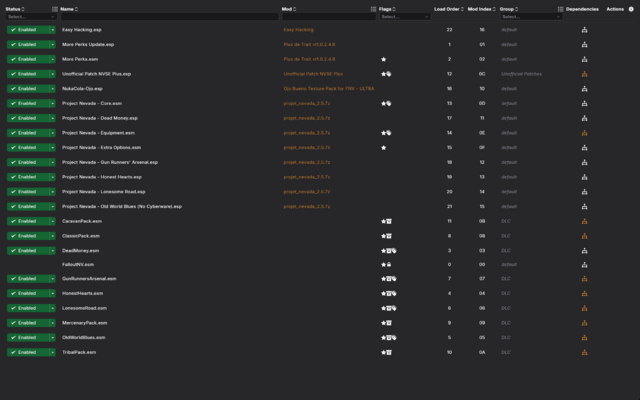Sort table by Status column header
The image size is (640, 400).
click(15, 9)
